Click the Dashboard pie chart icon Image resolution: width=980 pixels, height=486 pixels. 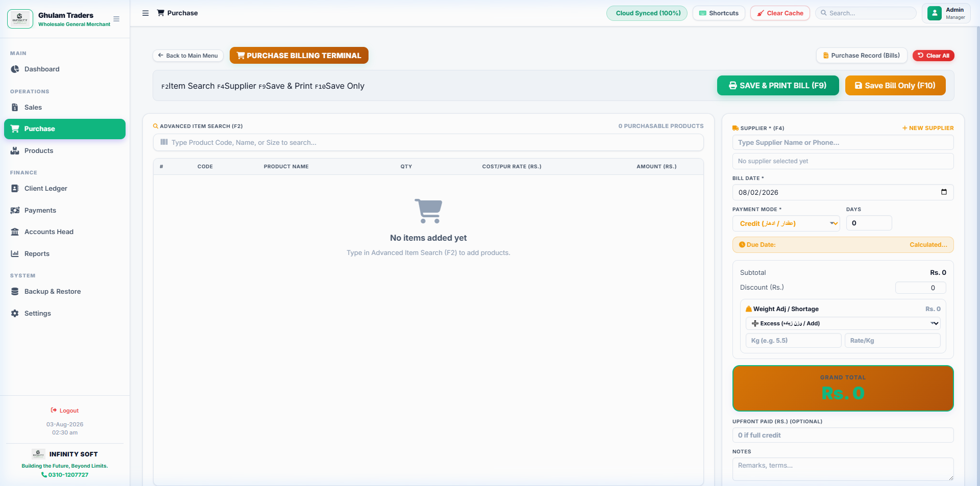click(x=15, y=69)
